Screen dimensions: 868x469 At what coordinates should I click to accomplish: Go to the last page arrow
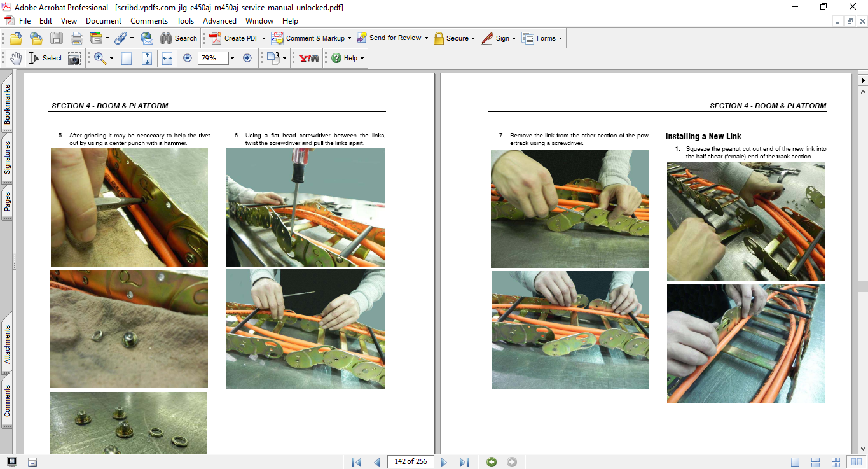464,462
